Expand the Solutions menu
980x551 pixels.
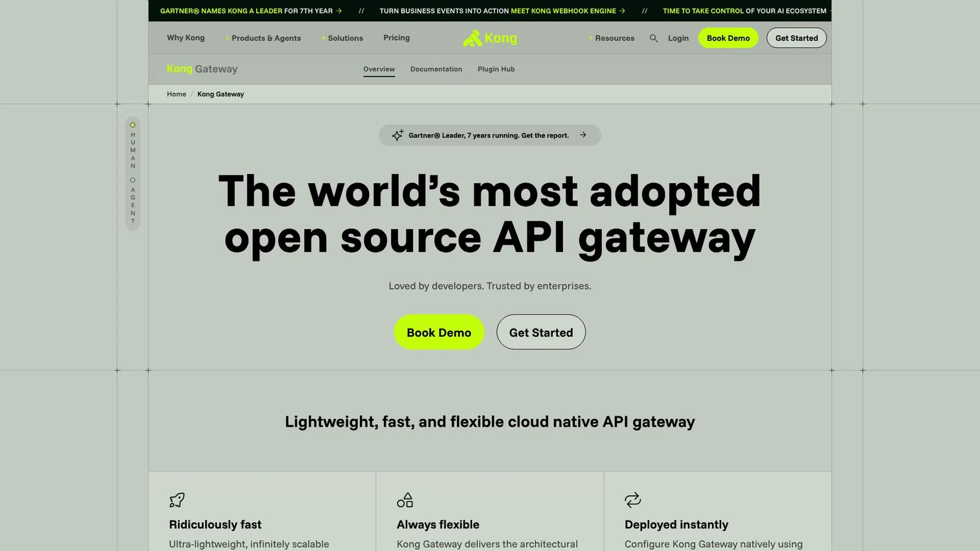pos(342,38)
